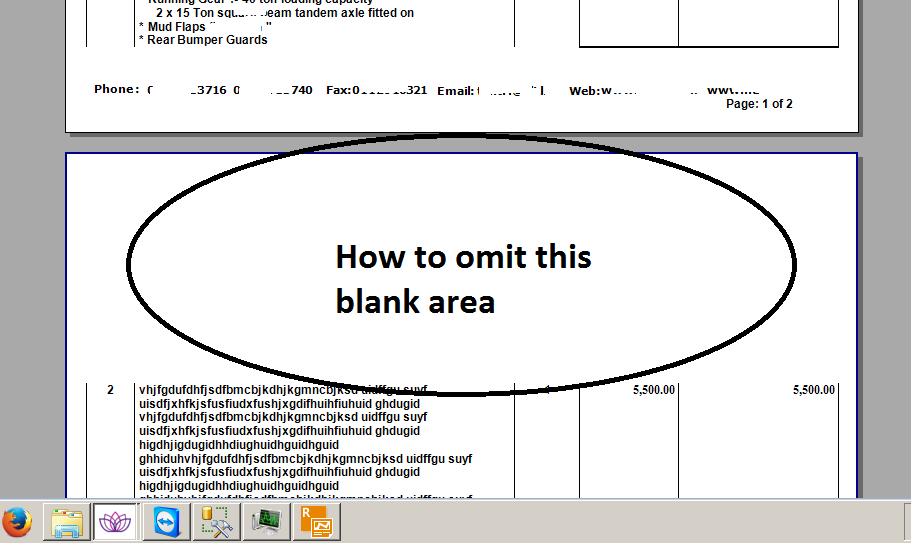This screenshot has width=911, height=543.
Task: Click the 'Web:' label in the footer
Action: click(584, 91)
